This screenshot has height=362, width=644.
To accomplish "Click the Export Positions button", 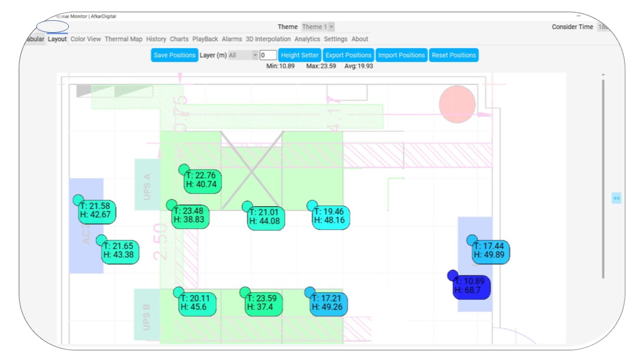I will (348, 55).
